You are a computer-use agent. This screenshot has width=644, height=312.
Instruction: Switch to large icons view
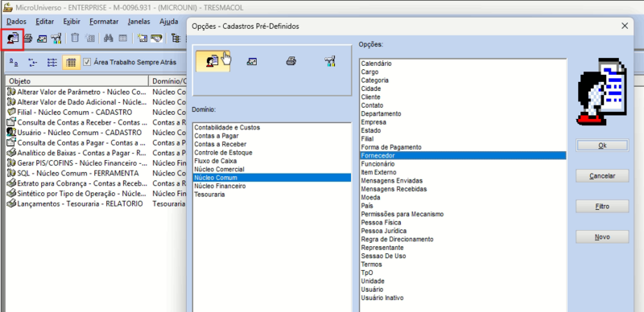tap(14, 63)
